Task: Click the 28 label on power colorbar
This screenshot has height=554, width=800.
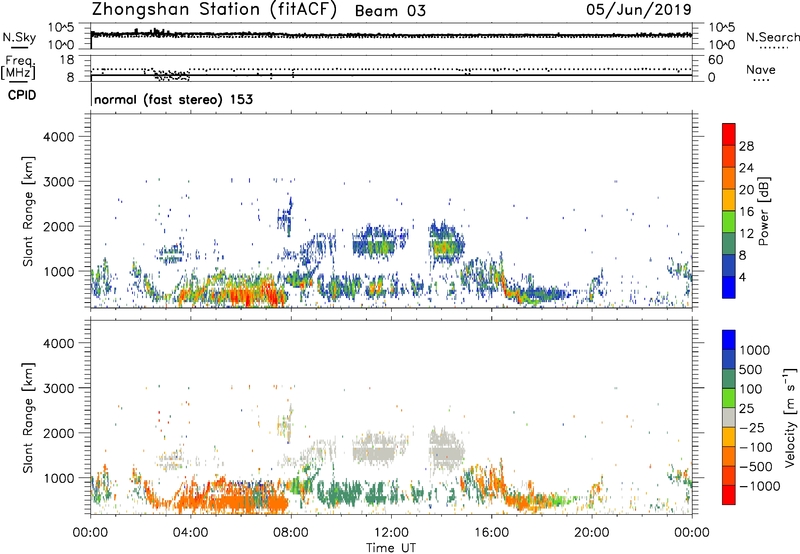Action: pyautogui.click(x=746, y=146)
